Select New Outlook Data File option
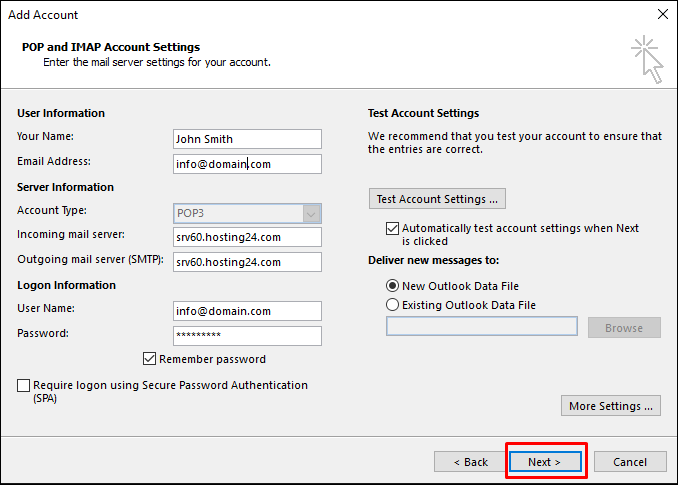This screenshot has height=485, width=678. 392,286
